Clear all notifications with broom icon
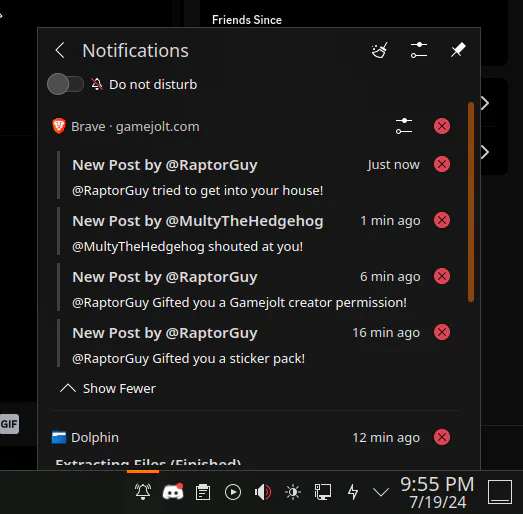 click(380, 50)
